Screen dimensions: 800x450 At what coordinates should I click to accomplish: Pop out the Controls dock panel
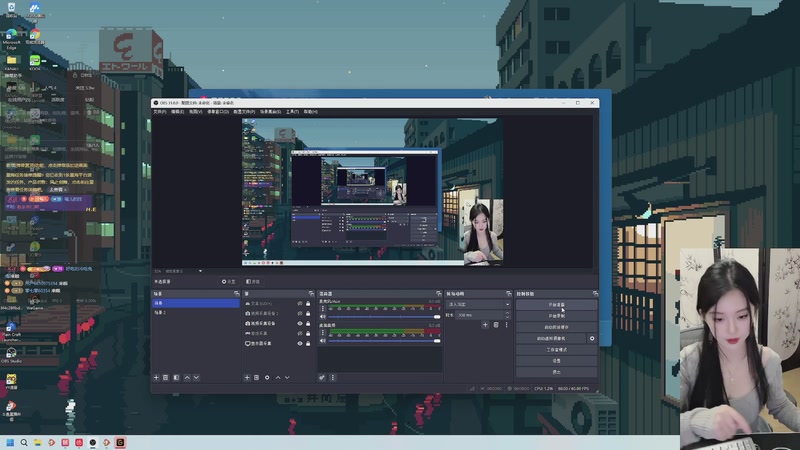pyautogui.click(x=595, y=294)
